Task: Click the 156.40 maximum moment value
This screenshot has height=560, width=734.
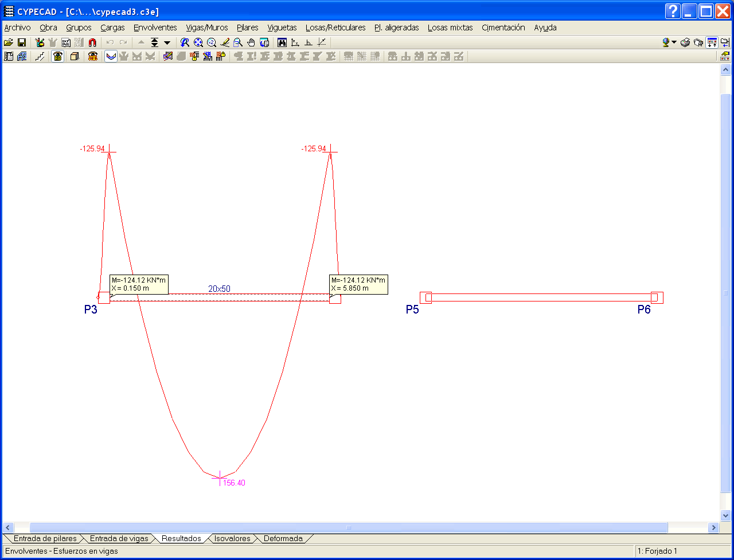Action: pos(234,483)
